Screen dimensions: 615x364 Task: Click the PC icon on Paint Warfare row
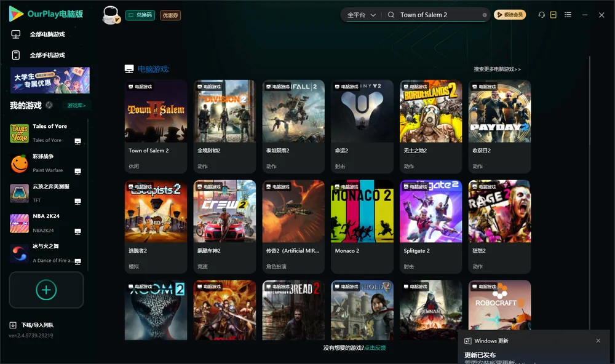77,172
